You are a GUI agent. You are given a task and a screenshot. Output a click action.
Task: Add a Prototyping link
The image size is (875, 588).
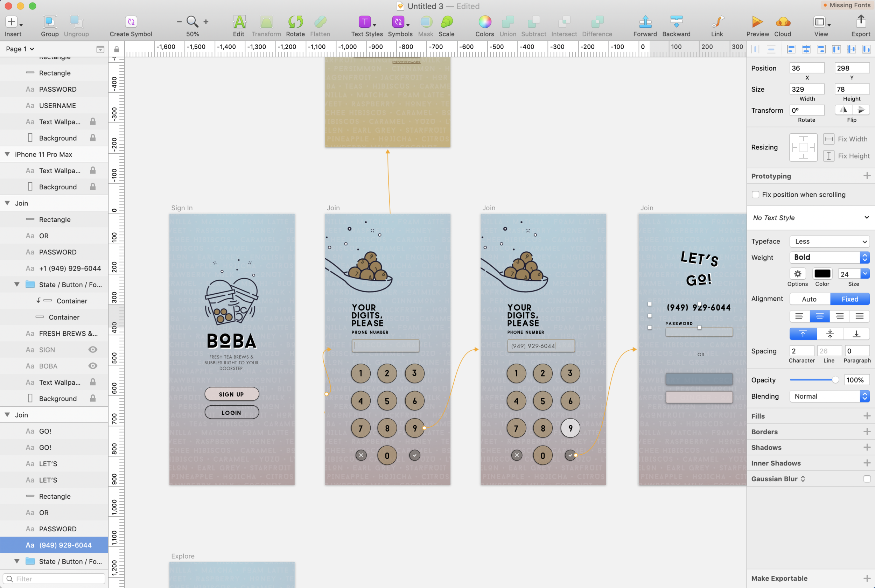[867, 176]
